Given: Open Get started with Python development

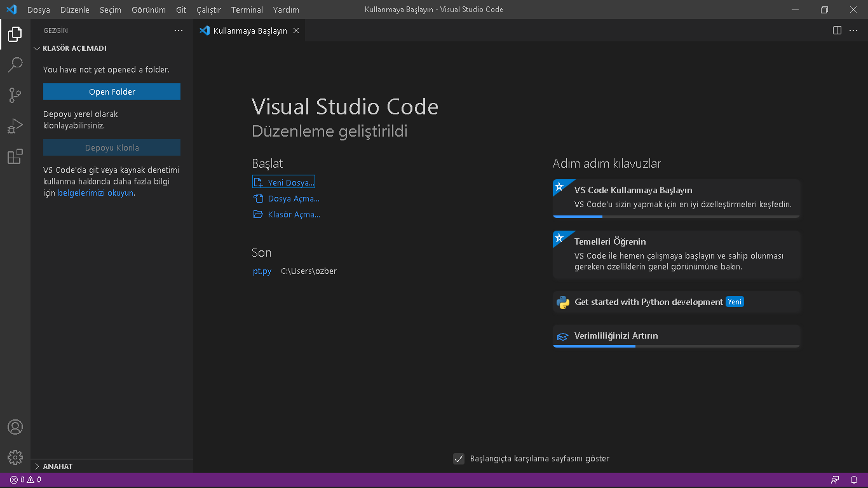Looking at the screenshot, I should [677, 302].
